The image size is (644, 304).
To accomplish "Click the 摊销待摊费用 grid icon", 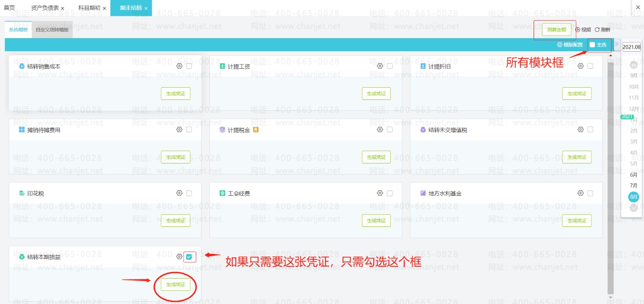I will click(22, 130).
